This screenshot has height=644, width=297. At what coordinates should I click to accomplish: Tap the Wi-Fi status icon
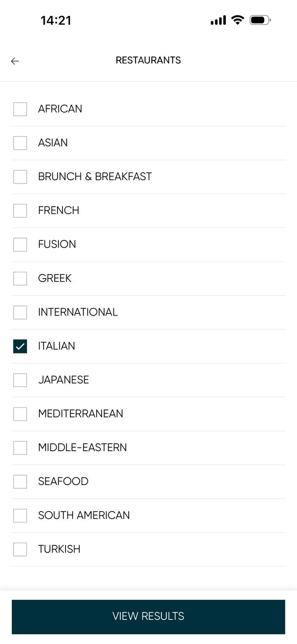(238, 20)
